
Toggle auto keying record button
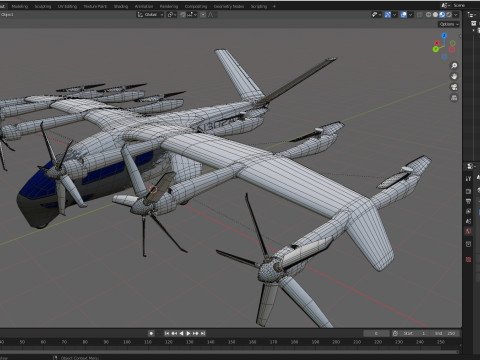[x=151, y=333]
